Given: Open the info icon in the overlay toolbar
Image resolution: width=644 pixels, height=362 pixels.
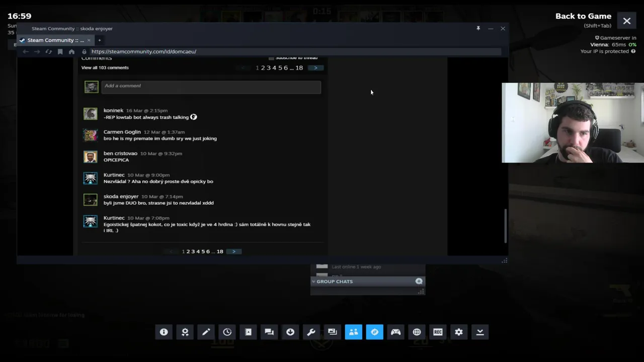Looking at the screenshot, I should tap(164, 332).
